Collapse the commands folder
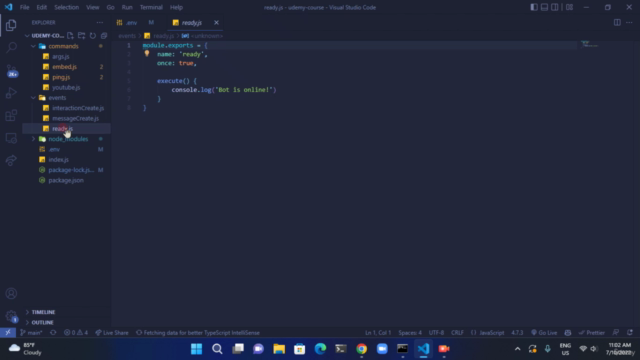This screenshot has width=640, height=360. pyautogui.click(x=33, y=46)
